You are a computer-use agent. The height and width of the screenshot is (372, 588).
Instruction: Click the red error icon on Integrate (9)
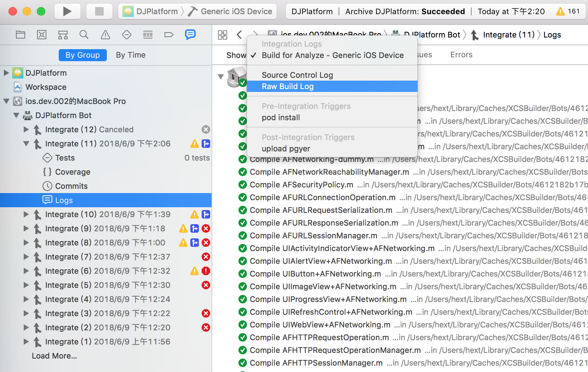tap(206, 228)
